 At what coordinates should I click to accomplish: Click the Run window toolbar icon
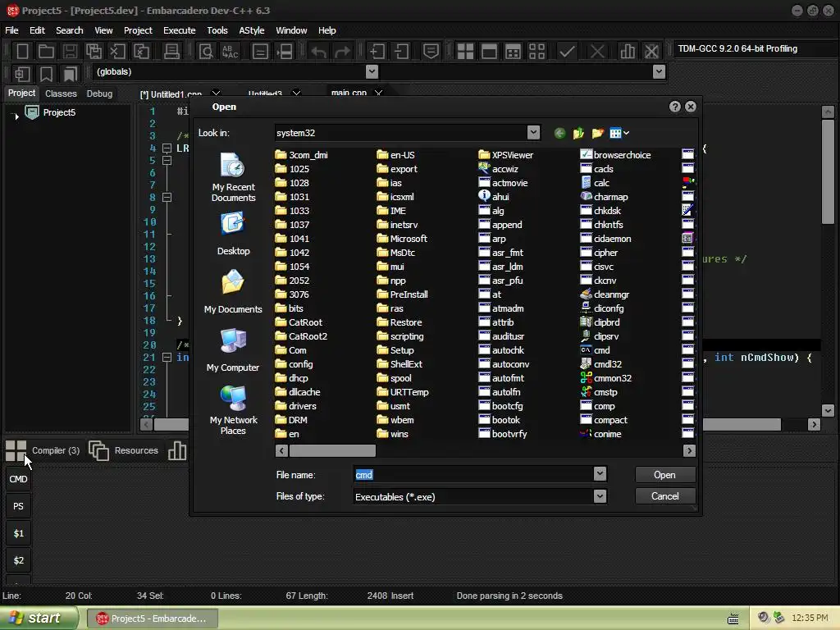click(489, 52)
